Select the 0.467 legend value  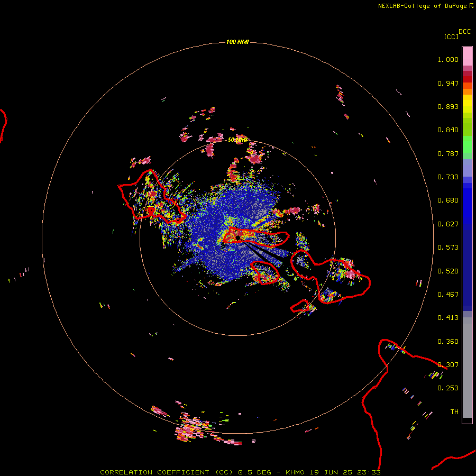coord(448,295)
